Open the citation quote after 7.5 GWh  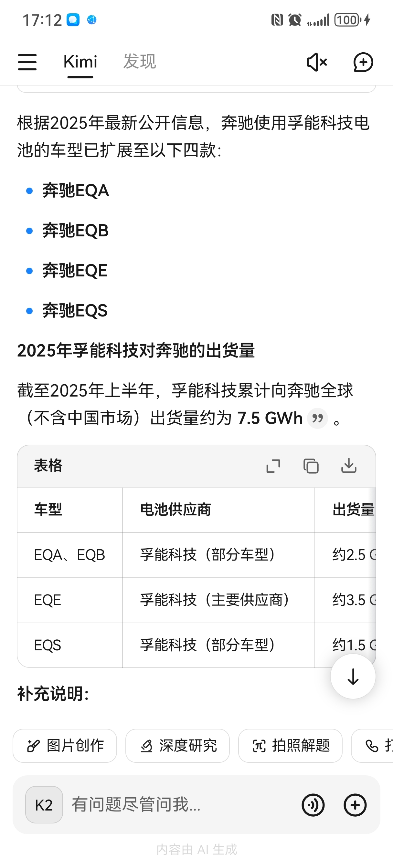tap(317, 418)
